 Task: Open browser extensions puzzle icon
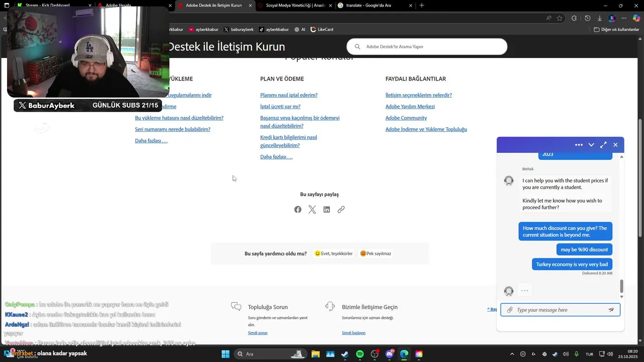(x=574, y=18)
